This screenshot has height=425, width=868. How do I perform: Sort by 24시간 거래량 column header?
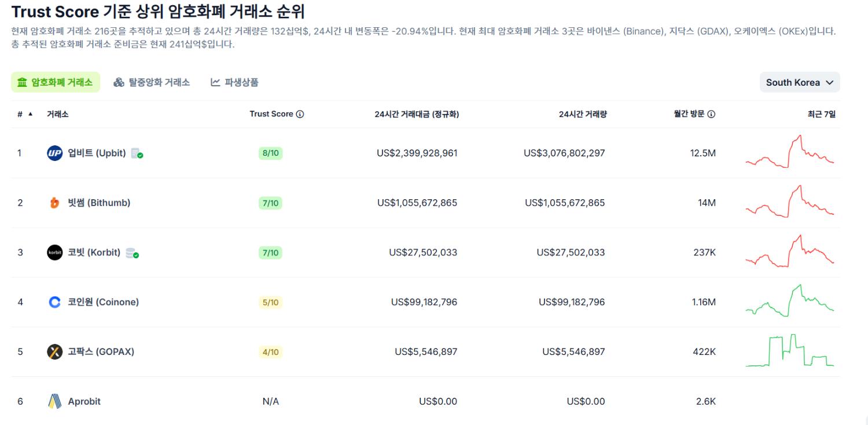582,115
